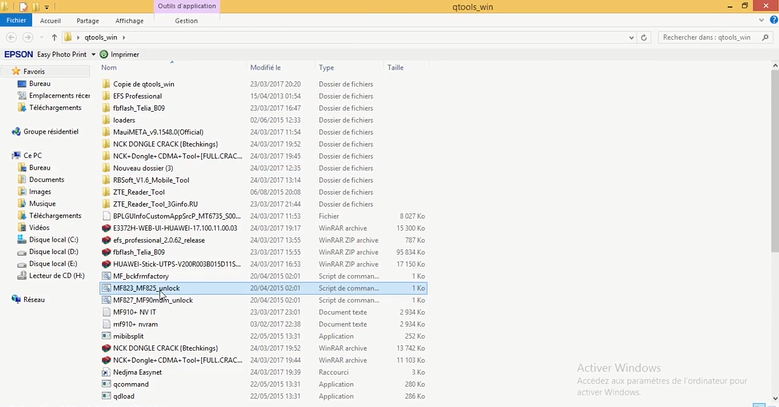Select the ZTE_Reader_Tool folder icon
Image resolution: width=779 pixels, height=407 pixels.
[x=106, y=192]
